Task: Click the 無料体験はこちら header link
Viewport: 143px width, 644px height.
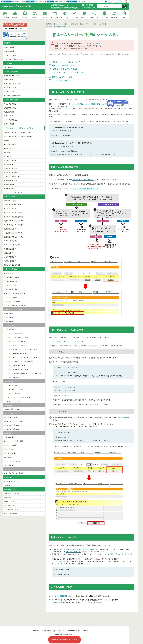Action: coord(90,8)
